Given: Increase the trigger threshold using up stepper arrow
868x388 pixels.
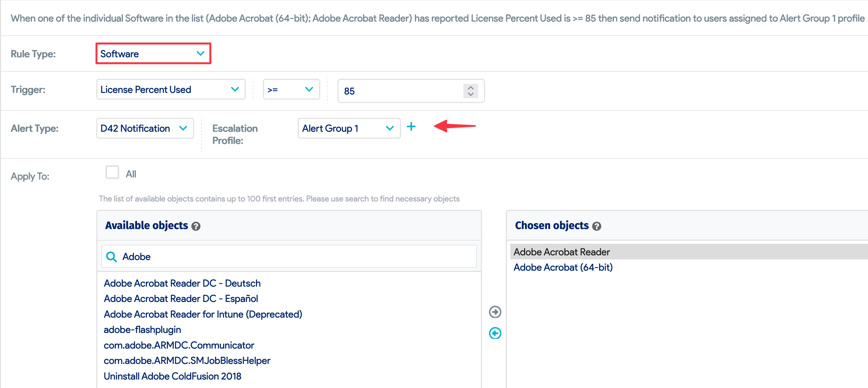Looking at the screenshot, I should coord(470,88).
